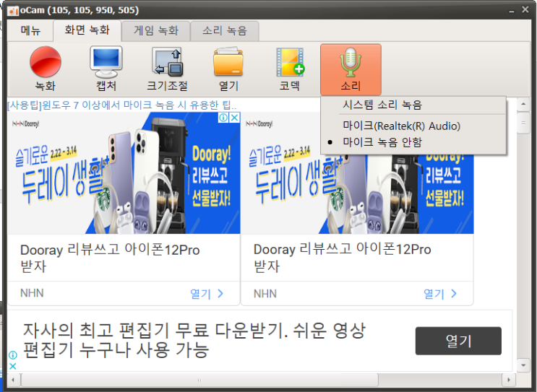Click the bottom ad info icon
Viewport: 537px width, 392px height.
coord(13,355)
